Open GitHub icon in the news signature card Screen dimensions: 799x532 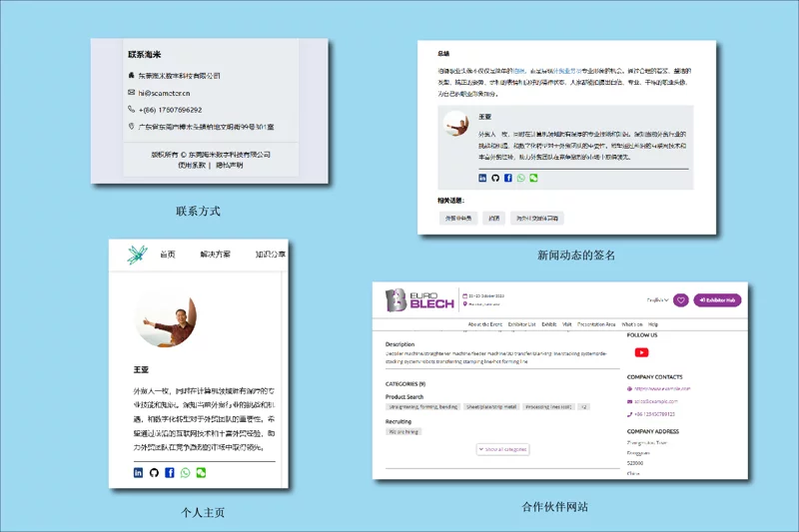[495, 178]
